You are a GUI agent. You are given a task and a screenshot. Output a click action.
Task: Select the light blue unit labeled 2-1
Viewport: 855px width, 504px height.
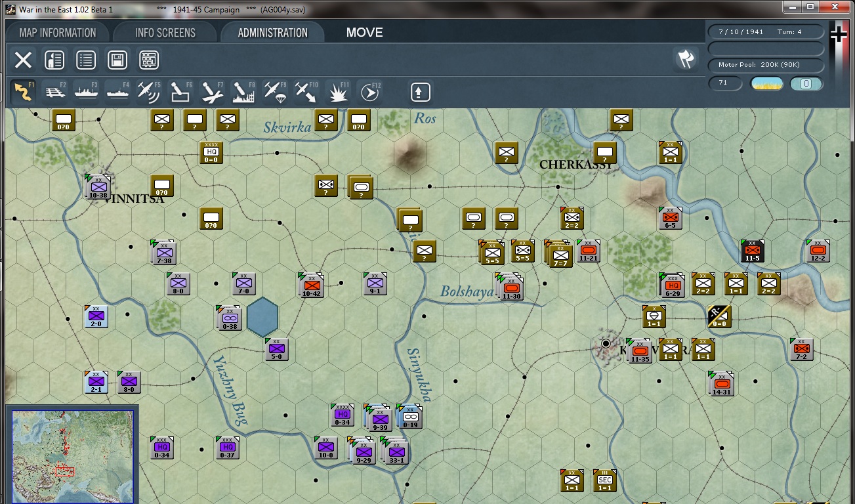click(x=96, y=382)
